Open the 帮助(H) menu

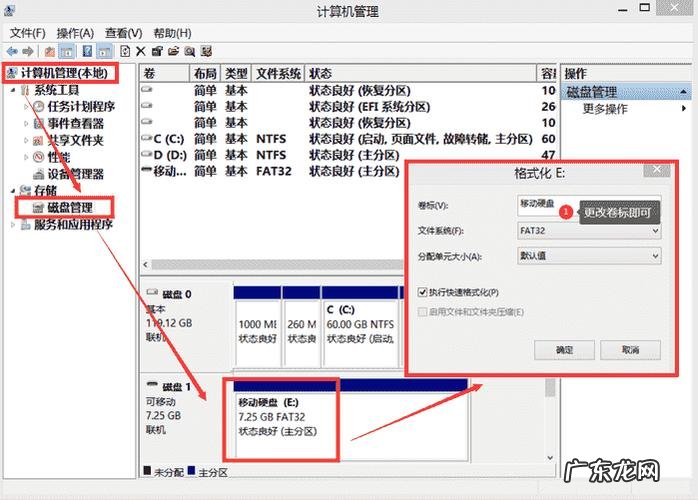[x=172, y=33]
